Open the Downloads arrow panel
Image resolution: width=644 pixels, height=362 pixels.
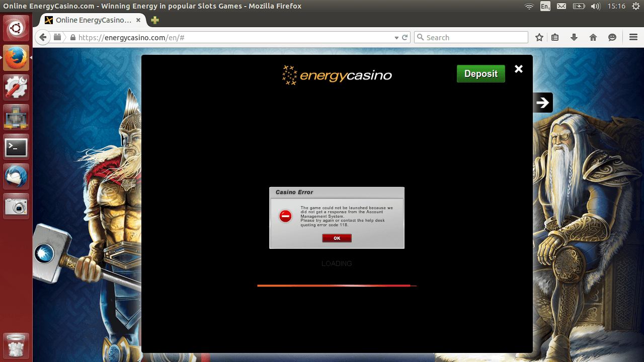click(x=574, y=37)
